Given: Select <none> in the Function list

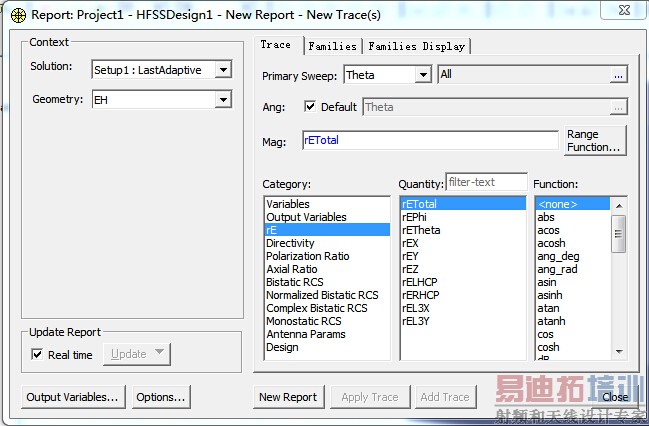Looking at the screenshot, I should [x=573, y=204].
